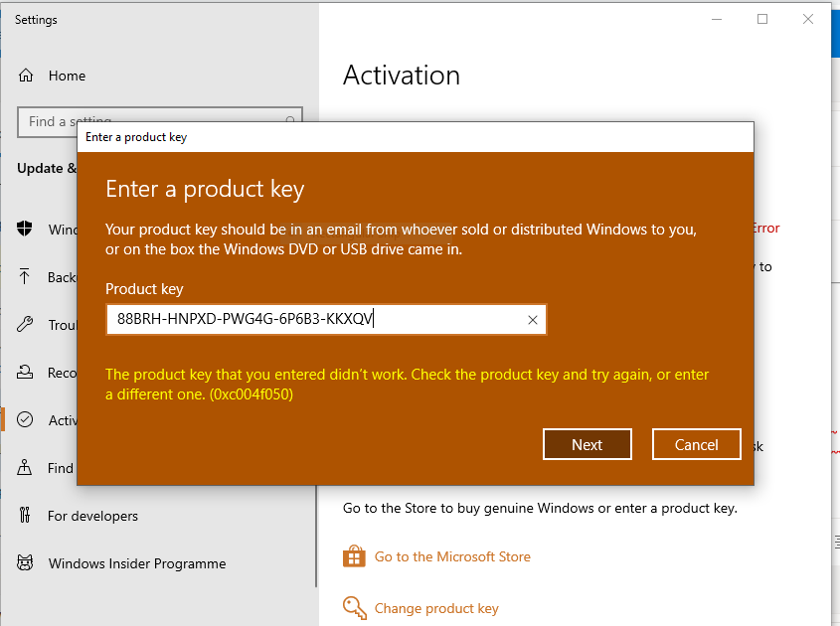Click the Find my device icon
Viewport: 840px width, 626px height.
[25, 467]
